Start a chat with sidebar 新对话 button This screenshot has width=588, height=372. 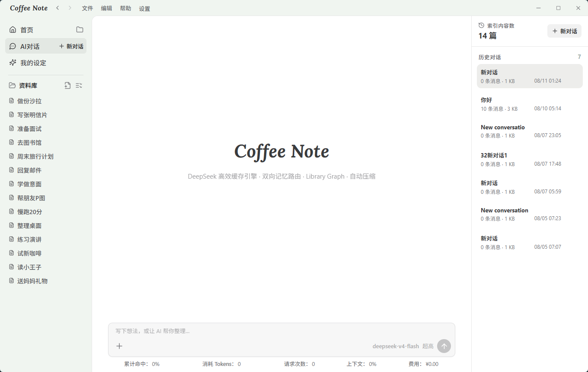pyautogui.click(x=71, y=46)
